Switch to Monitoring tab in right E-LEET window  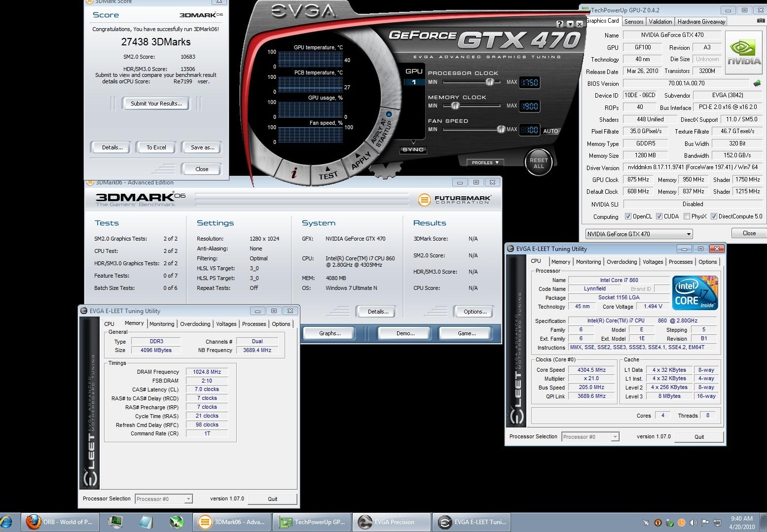588,262
